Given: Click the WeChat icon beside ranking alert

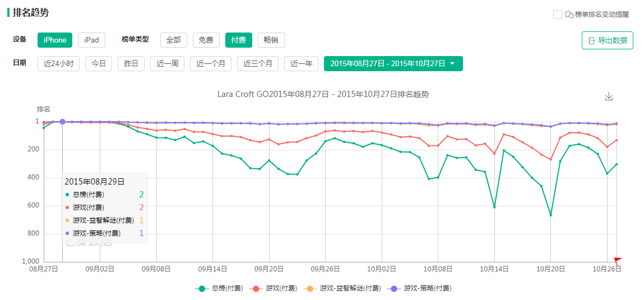Looking at the screenshot, I should coord(569,15).
